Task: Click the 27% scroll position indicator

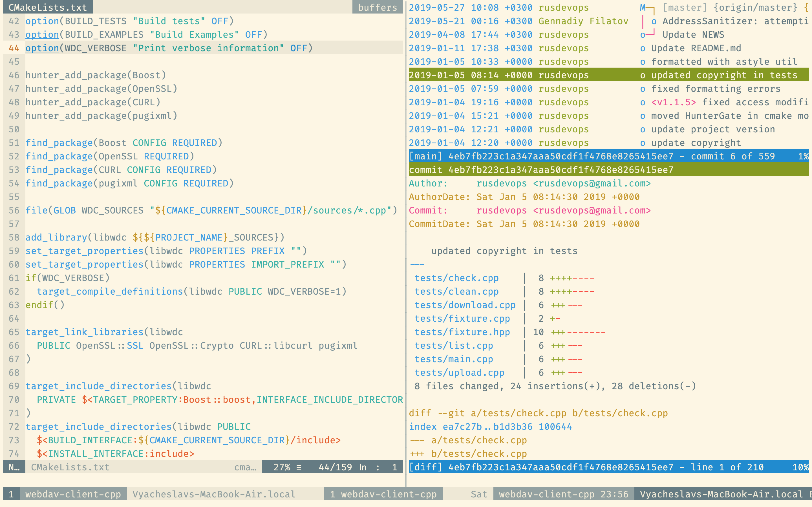Action: coord(282,467)
